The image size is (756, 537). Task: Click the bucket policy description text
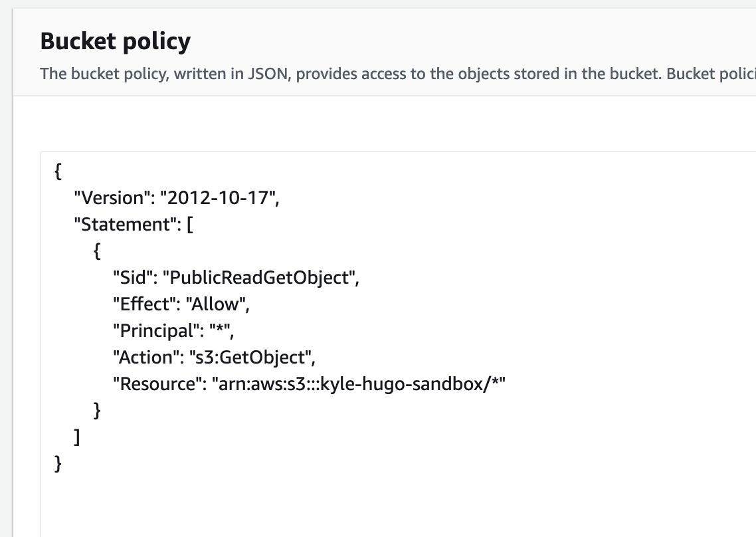398,74
